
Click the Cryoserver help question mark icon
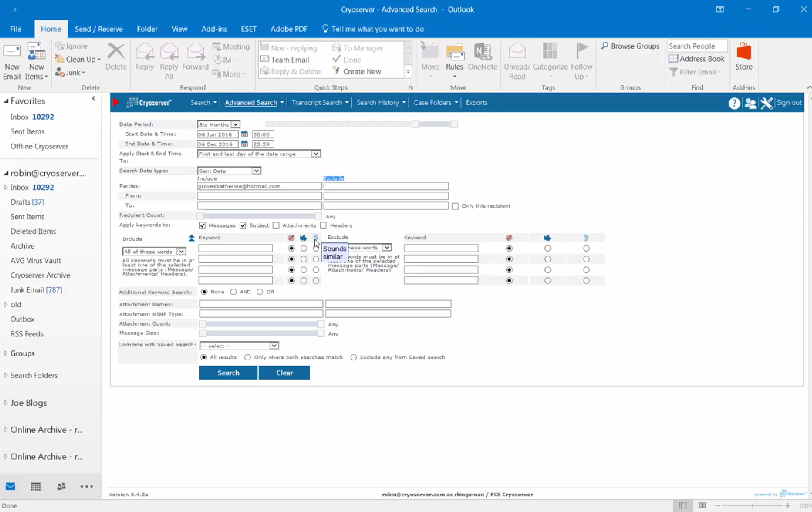(x=734, y=103)
